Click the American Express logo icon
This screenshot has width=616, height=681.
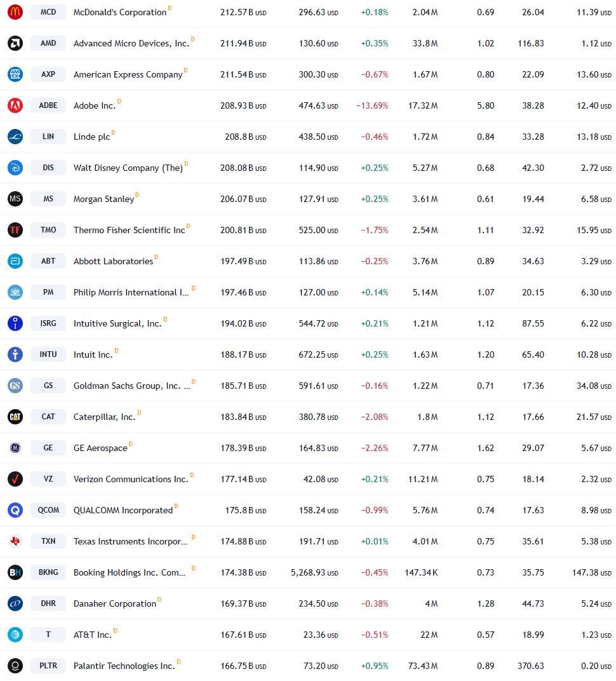[15, 74]
